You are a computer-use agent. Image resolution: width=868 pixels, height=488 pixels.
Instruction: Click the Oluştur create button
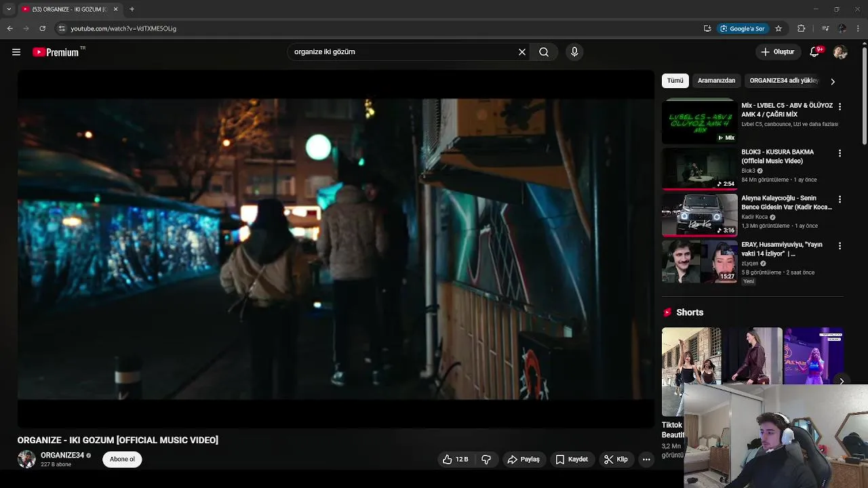(x=777, y=52)
